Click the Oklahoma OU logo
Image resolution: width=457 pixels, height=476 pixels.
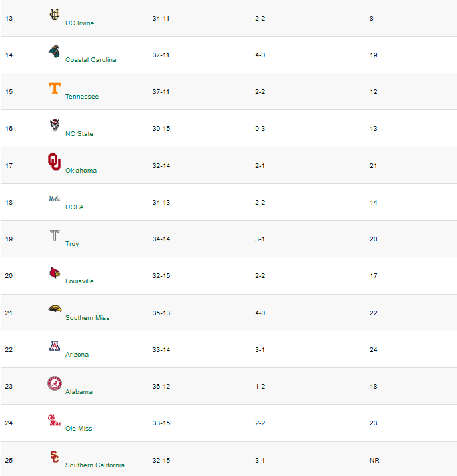coord(54,162)
